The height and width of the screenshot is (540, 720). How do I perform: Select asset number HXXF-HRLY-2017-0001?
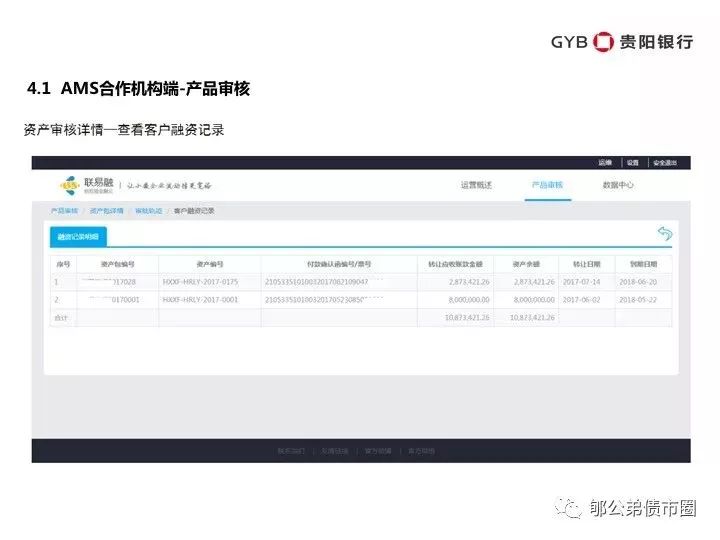click(200, 299)
